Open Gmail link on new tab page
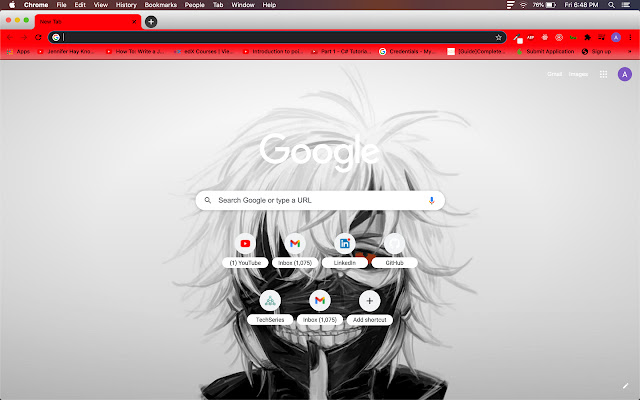Viewport: 640px width, 400px height. pyautogui.click(x=554, y=74)
